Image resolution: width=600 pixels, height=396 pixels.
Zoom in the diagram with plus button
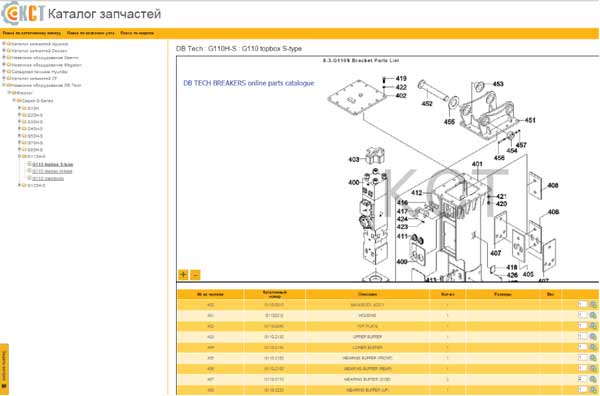coord(183,275)
